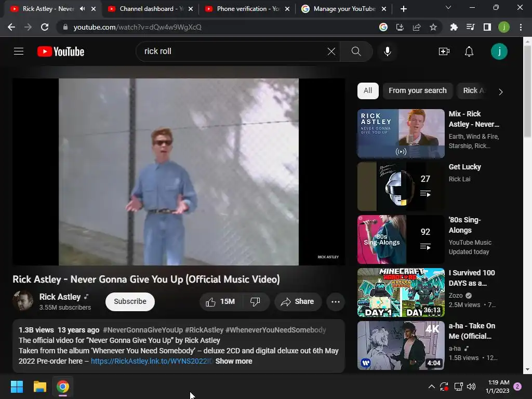The height and width of the screenshot is (399, 532).
Task: Open the account avatar menu on YouTube
Action: 499,51
